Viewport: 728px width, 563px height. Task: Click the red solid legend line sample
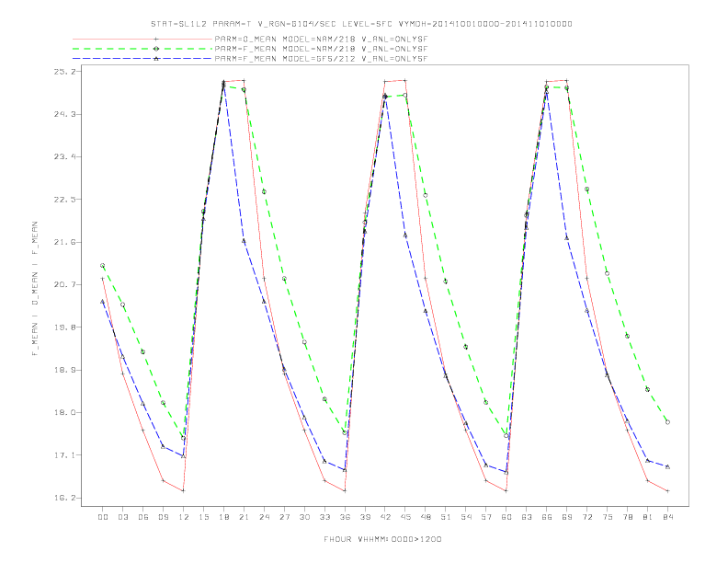pos(142,39)
